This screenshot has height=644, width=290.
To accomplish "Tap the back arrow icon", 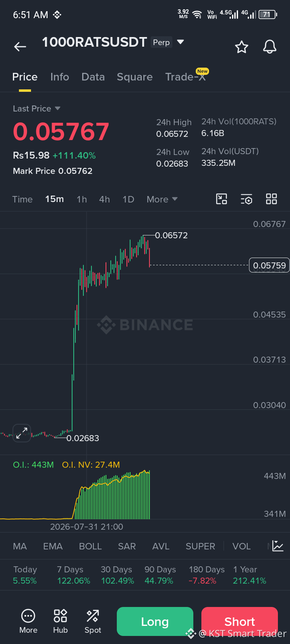I will (x=20, y=47).
